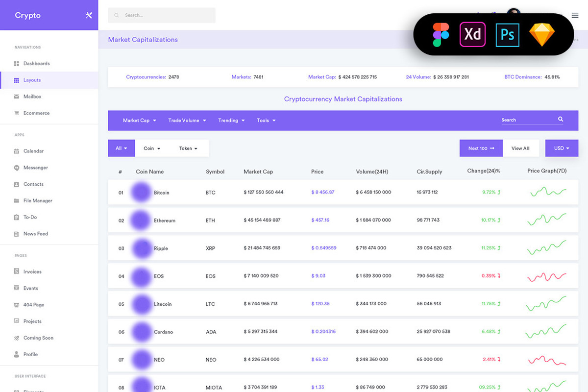The image size is (588, 392).
Task: Click the Ecommerce cart icon
Action: coord(16,113)
